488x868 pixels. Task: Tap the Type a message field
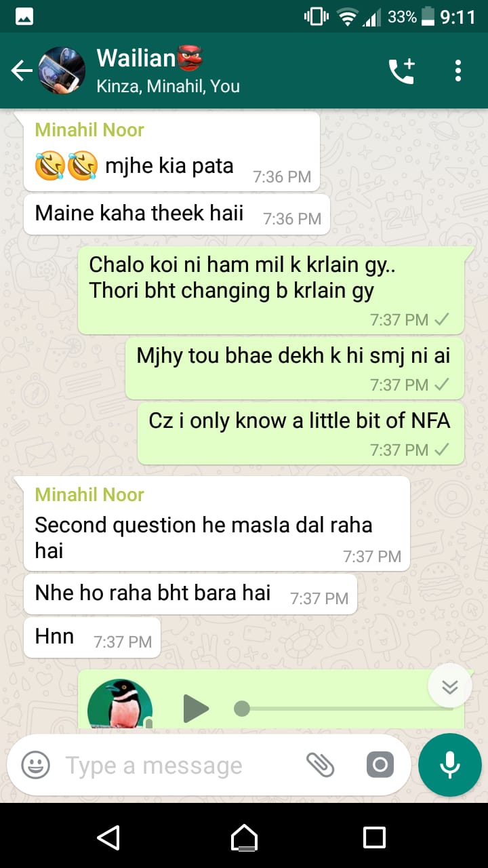coord(175,766)
